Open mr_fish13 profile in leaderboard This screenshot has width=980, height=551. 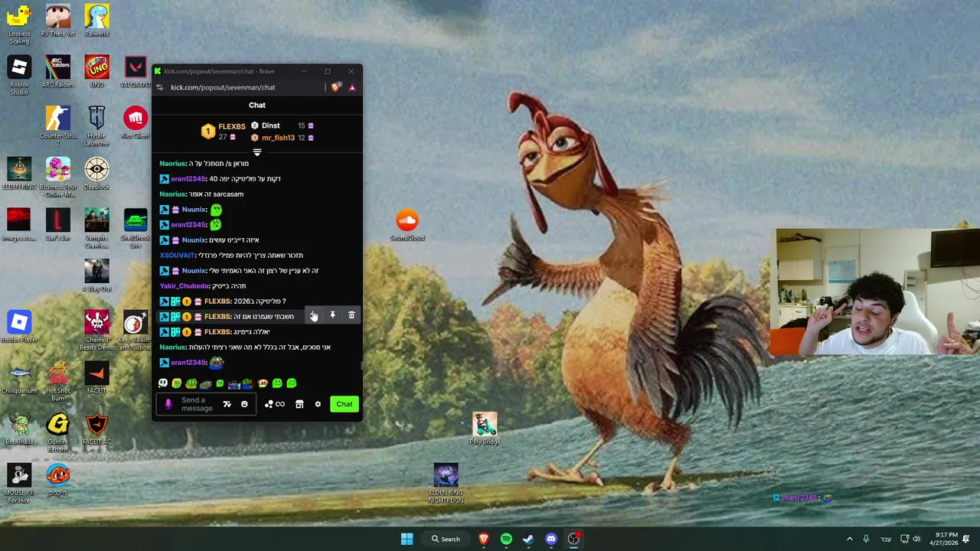[278, 138]
